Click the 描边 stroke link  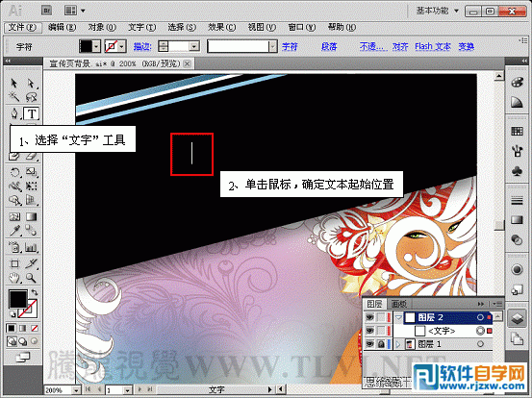[x=142, y=46]
